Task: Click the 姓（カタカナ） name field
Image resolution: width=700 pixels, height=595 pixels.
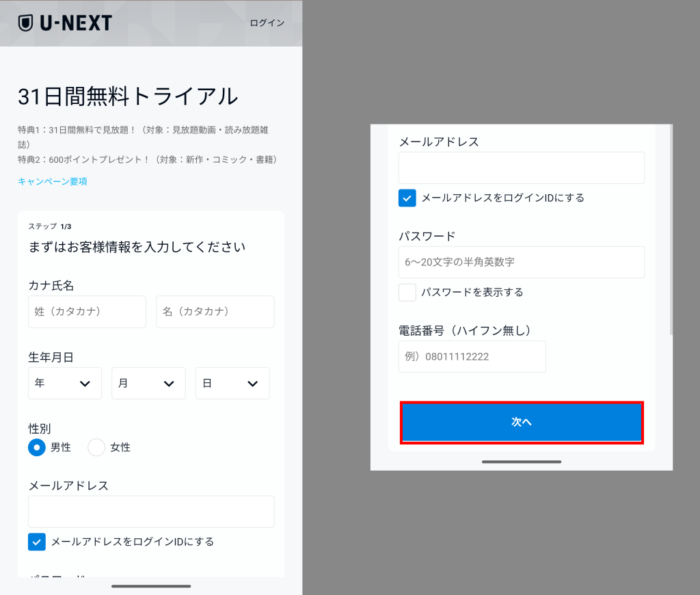Action: [x=87, y=312]
